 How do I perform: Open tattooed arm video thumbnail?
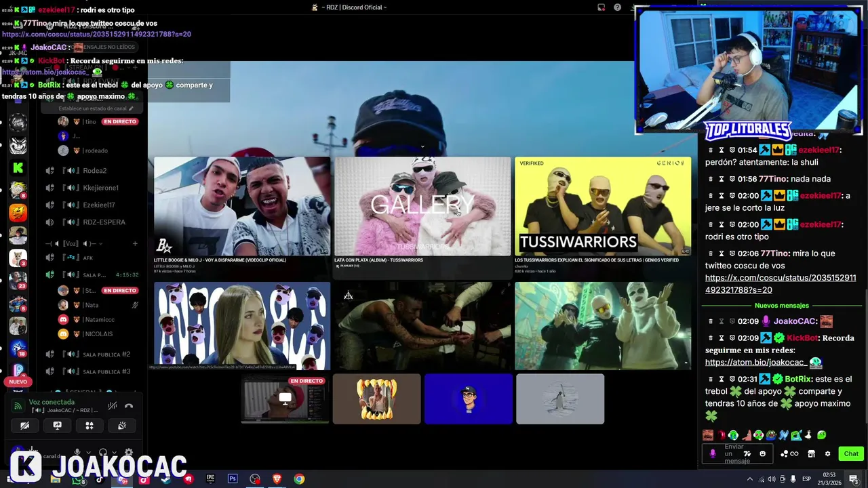[x=422, y=326]
